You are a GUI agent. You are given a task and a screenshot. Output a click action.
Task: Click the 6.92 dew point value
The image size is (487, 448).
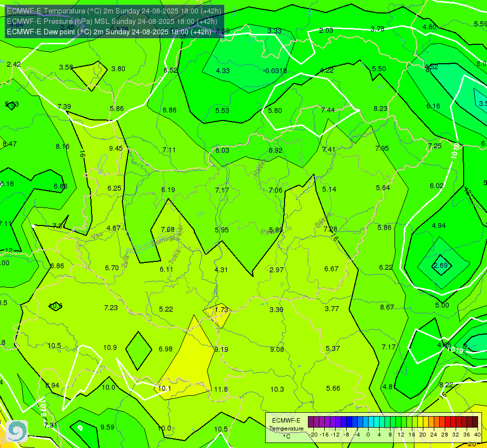[276, 150]
